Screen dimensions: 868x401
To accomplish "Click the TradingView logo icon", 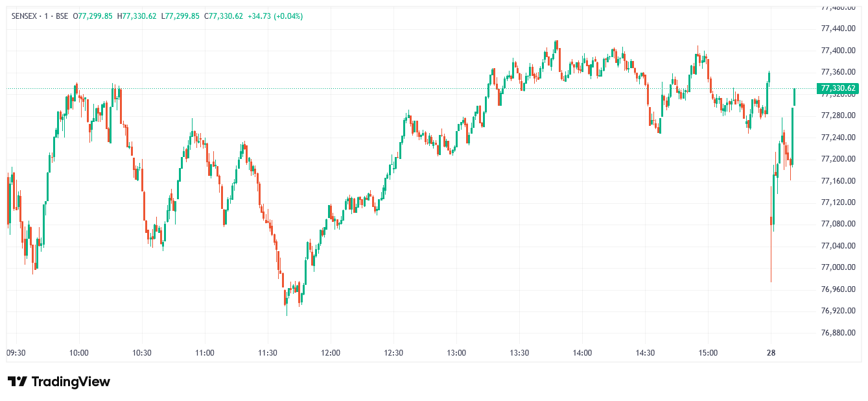I will (17, 382).
